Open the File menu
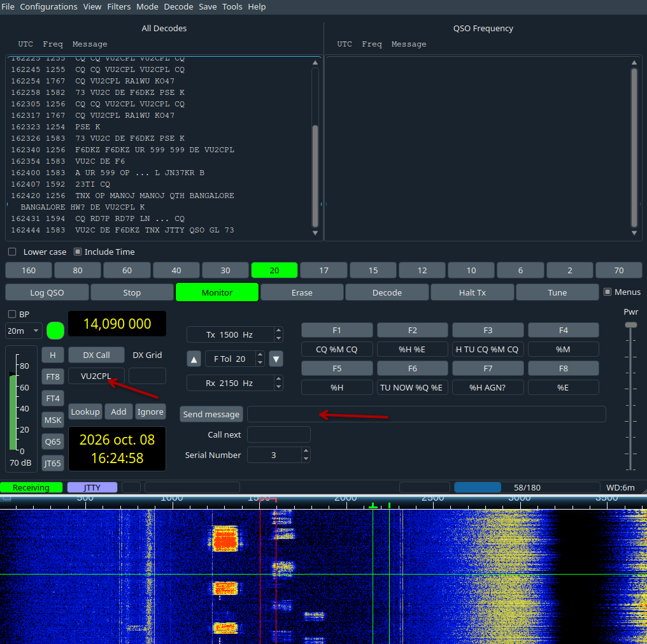The image size is (647, 644). 8,6
